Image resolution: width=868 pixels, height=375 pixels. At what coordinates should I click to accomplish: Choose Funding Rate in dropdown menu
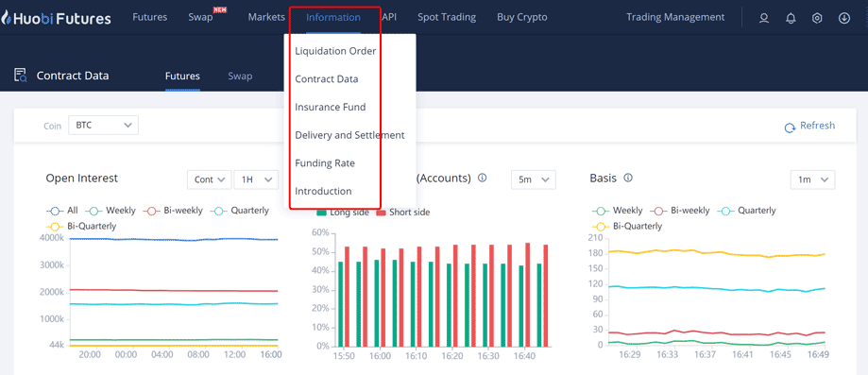[x=325, y=163]
